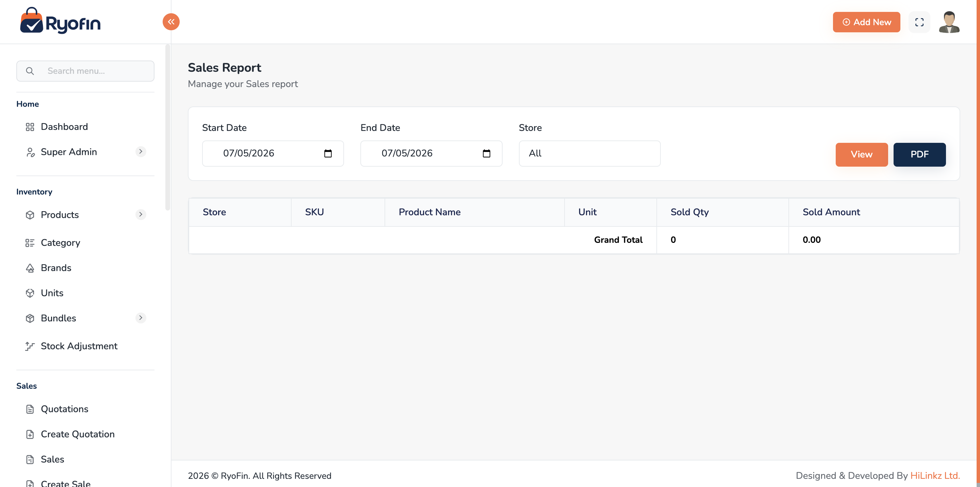Click the search magnifier icon in sidebar

point(30,71)
